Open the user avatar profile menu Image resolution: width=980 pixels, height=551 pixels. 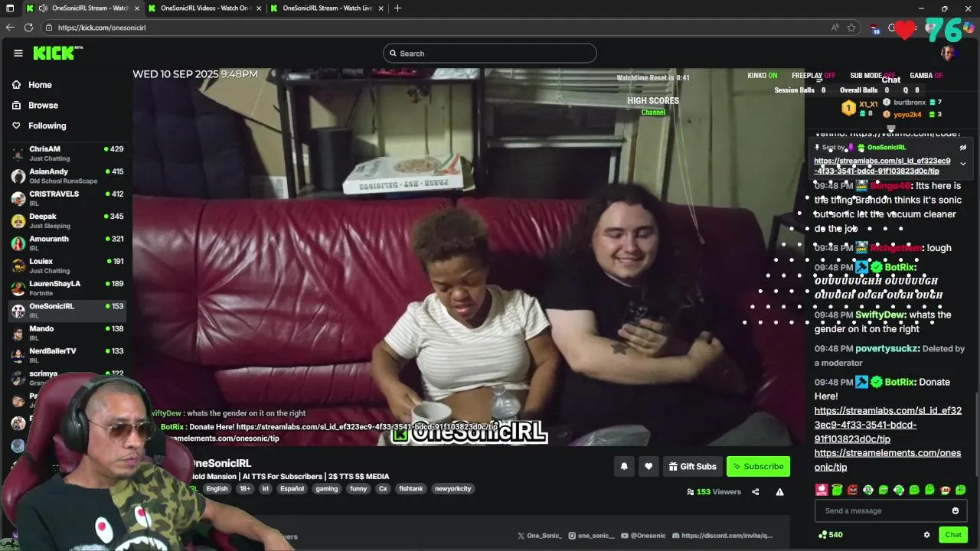pos(948,53)
